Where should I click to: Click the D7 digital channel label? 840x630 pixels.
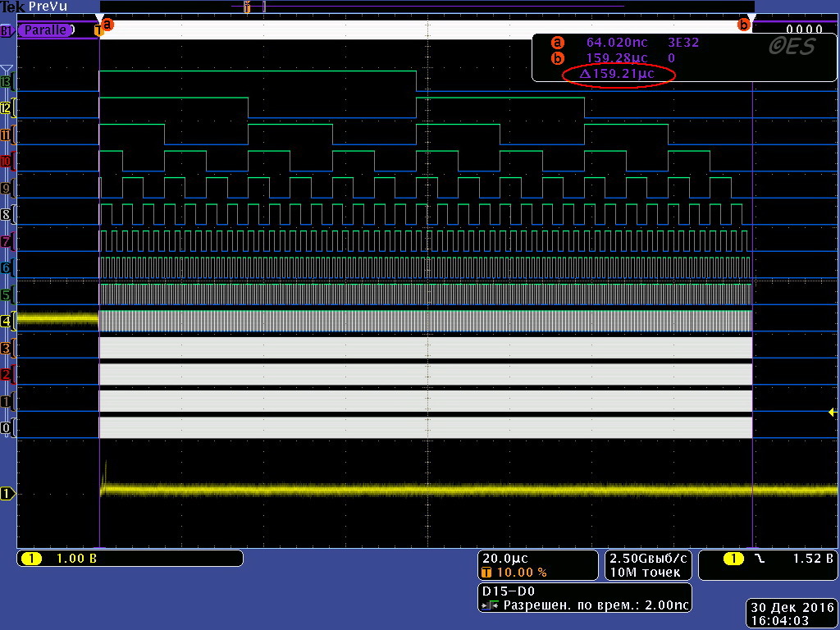6,242
